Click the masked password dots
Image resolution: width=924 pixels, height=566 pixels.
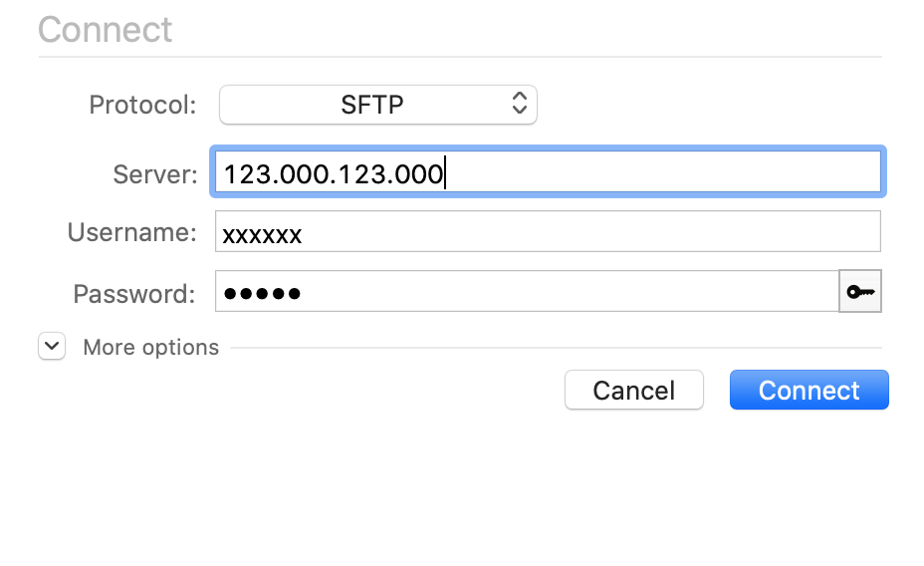tap(262, 293)
